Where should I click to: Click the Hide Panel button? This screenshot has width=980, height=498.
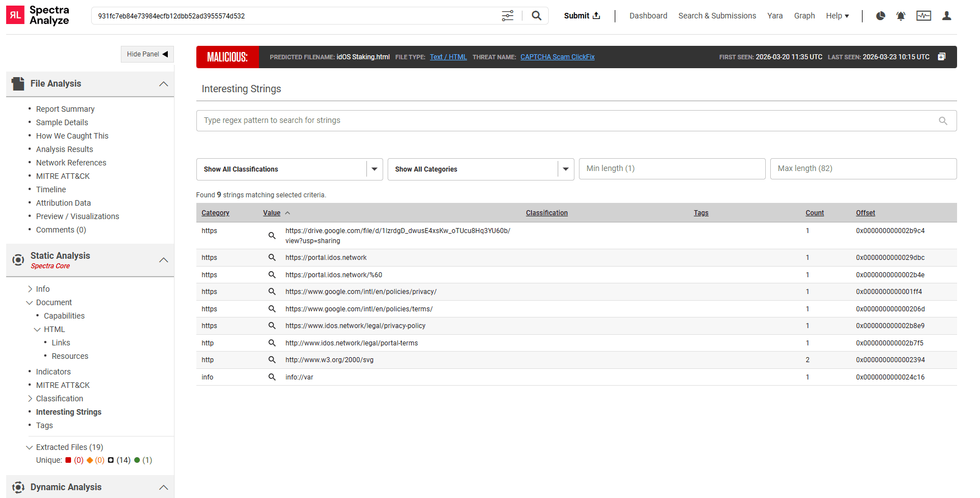147,54
